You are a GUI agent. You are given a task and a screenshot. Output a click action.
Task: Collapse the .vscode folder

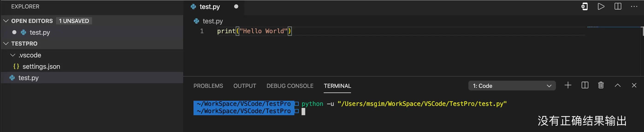[13, 55]
